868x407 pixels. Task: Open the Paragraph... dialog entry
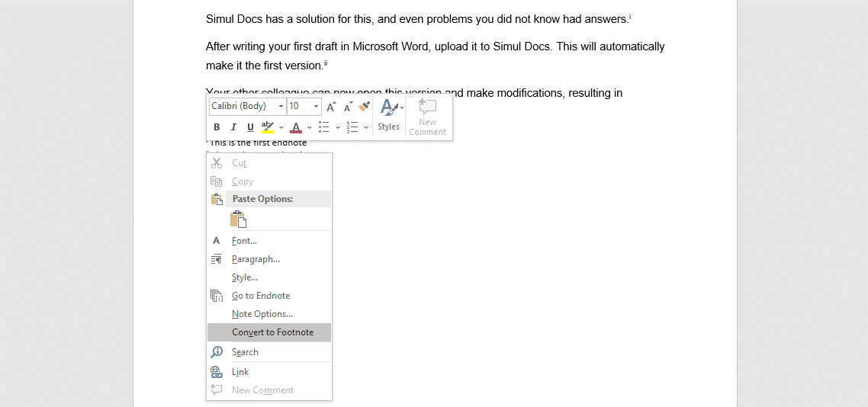[x=269, y=259]
